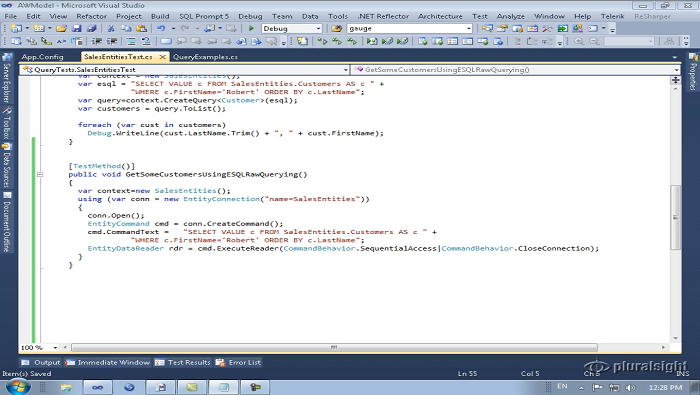
Task: Click the Start Page green arrow icon
Action: (562, 28)
